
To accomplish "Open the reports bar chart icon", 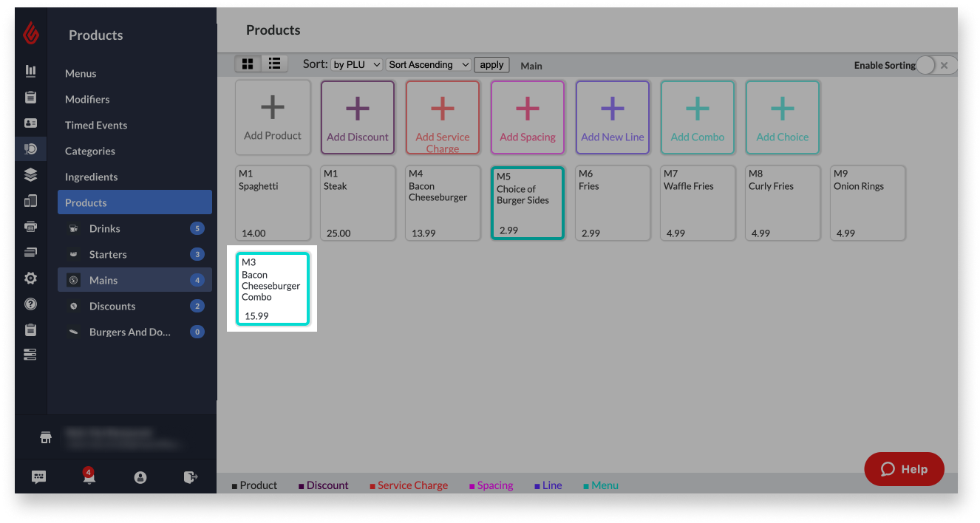I will tap(30, 72).
